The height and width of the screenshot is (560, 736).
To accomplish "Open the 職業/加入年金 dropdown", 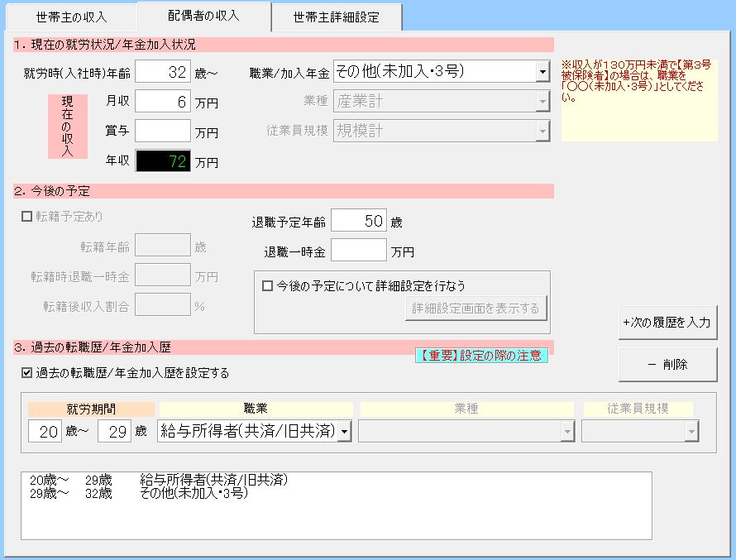I will [542, 72].
